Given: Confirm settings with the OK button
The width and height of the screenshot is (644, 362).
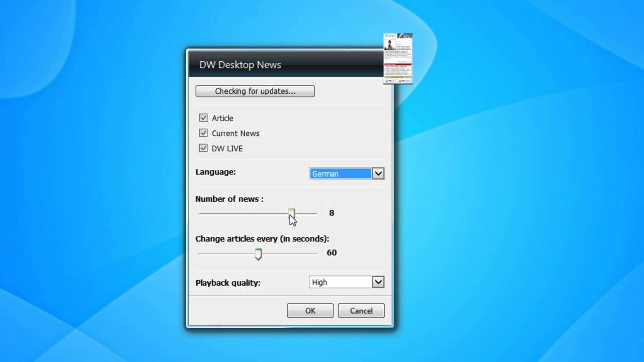Looking at the screenshot, I should tap(310, 311).
